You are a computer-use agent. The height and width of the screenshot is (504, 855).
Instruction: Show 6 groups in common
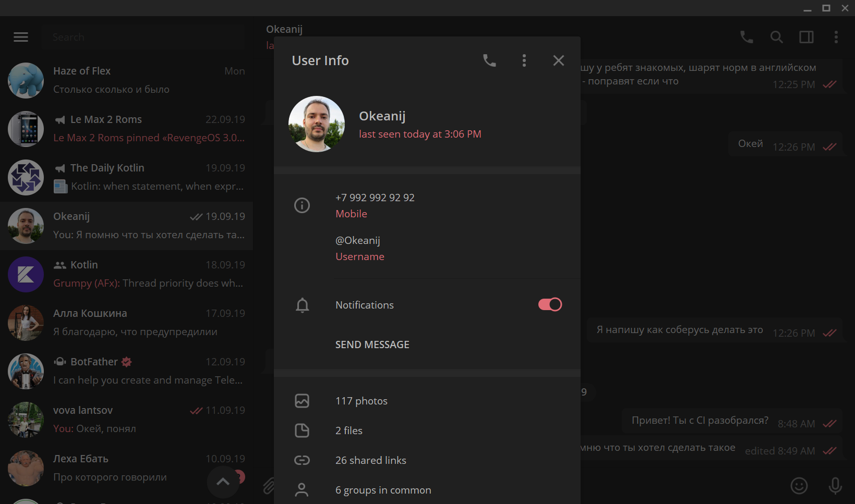click(383, 490)
